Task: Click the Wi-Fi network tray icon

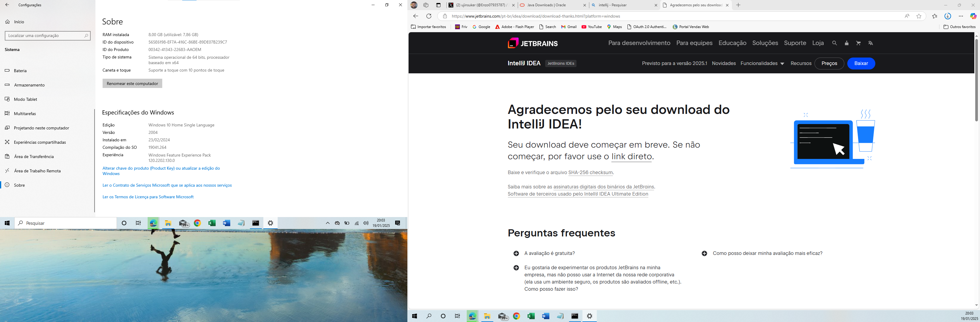Action: (356, 223)
